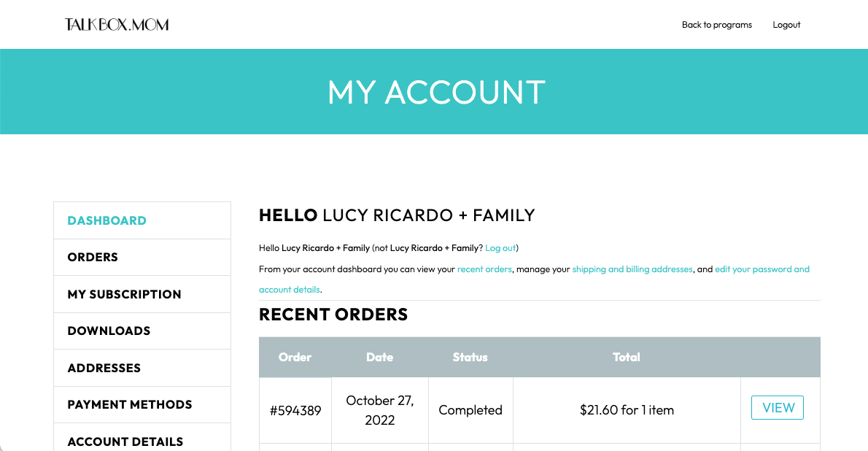Click the inline 'Log out' link
Image resolution: width=868 pixels, height=451 pixels.
[x=500, y=248]
